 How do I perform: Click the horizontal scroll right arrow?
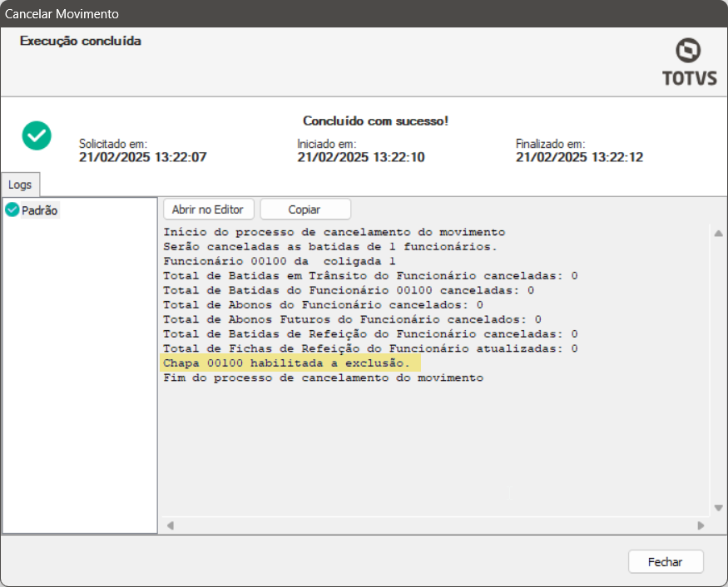(701, 525)
